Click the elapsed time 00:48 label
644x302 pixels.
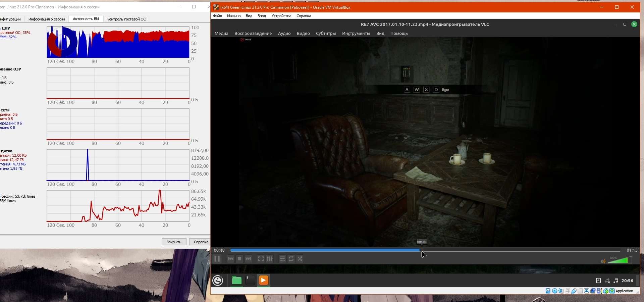(219, 250)
